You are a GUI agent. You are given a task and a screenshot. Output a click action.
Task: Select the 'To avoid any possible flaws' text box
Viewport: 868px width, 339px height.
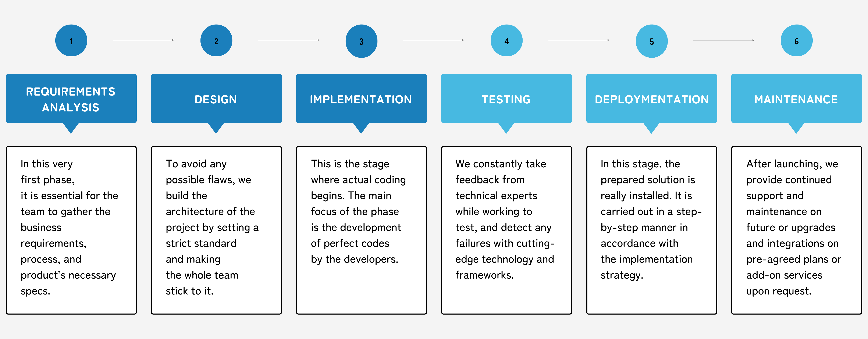(x=216, y=230)
